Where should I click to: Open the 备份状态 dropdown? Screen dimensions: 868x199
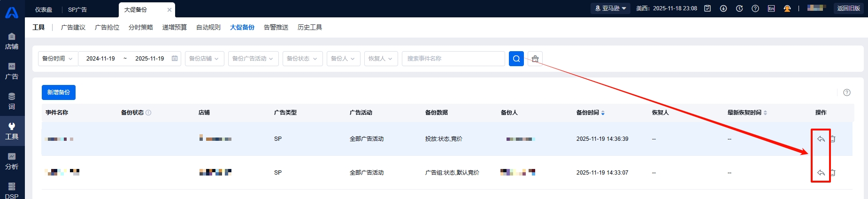click(302, 59)
